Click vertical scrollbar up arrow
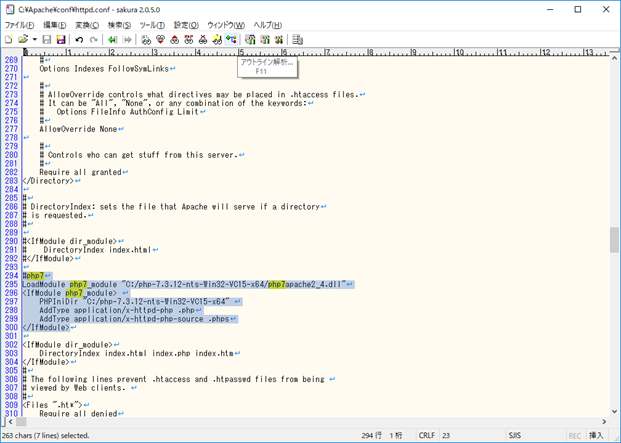The image size is (621, 443). 614,59
